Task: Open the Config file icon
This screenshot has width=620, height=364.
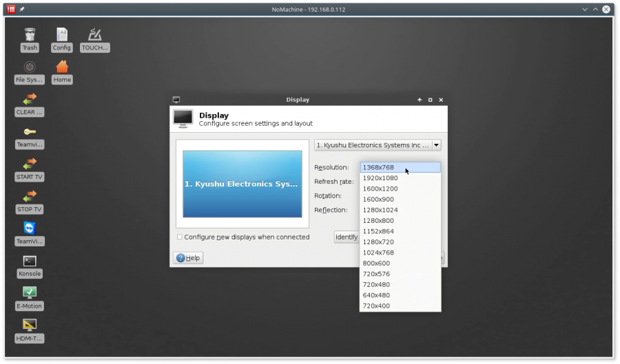Action: [x=62, y=35]
